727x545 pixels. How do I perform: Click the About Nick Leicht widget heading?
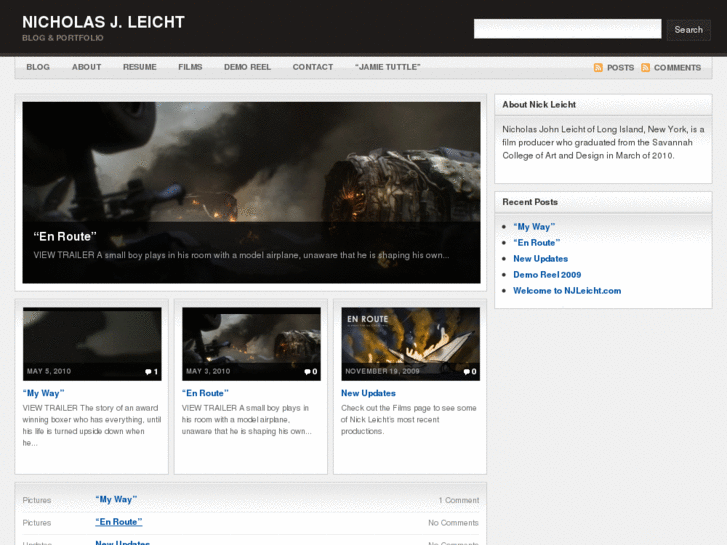(x=539, y=105)
